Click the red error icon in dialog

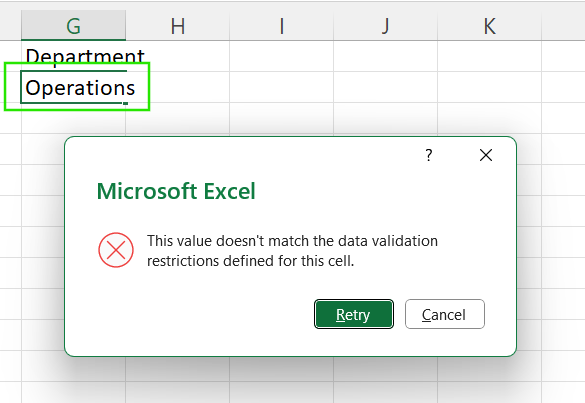116,250
